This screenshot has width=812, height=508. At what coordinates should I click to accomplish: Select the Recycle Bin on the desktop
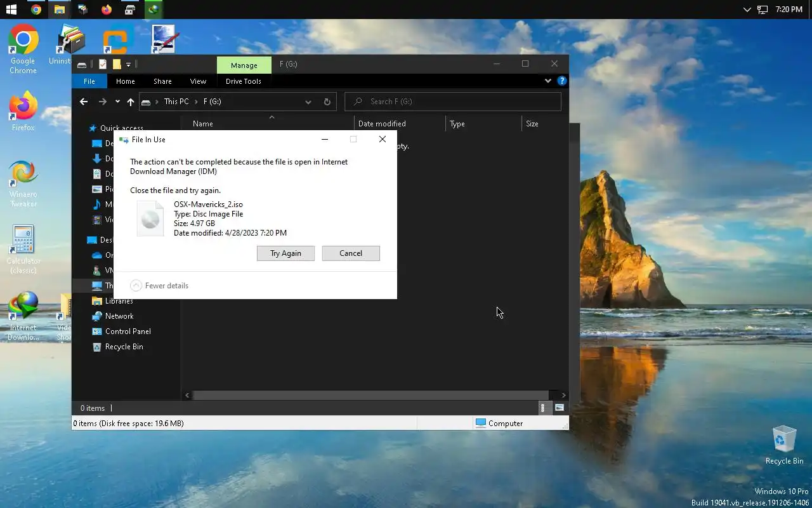click(784, 444)
